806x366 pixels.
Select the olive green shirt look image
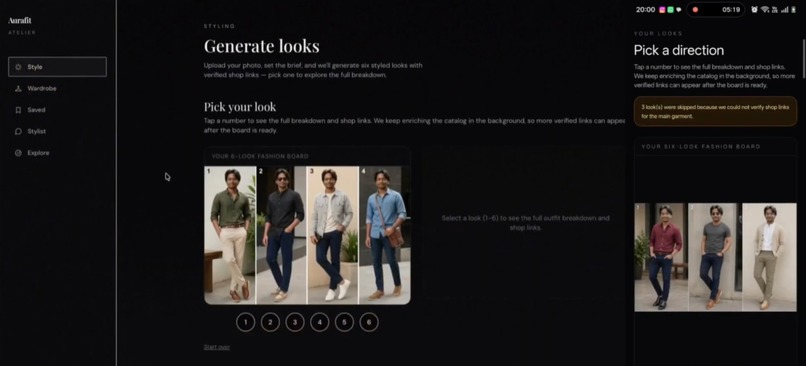click(x=230, y=235)
